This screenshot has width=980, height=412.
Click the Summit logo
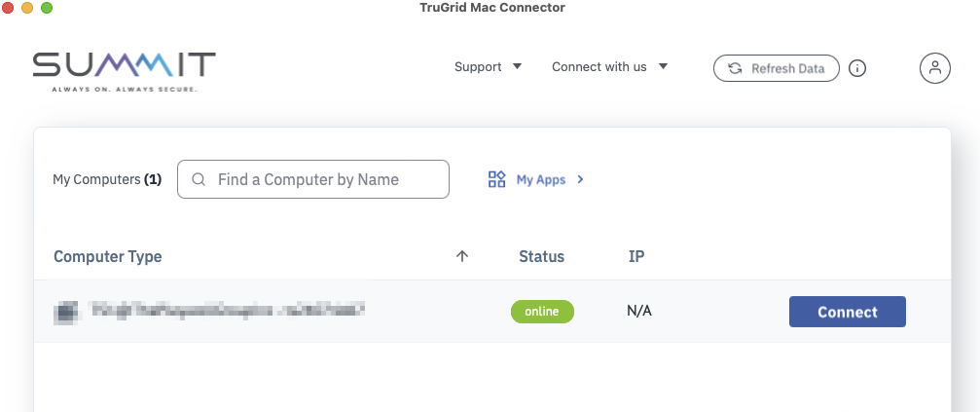125,72
